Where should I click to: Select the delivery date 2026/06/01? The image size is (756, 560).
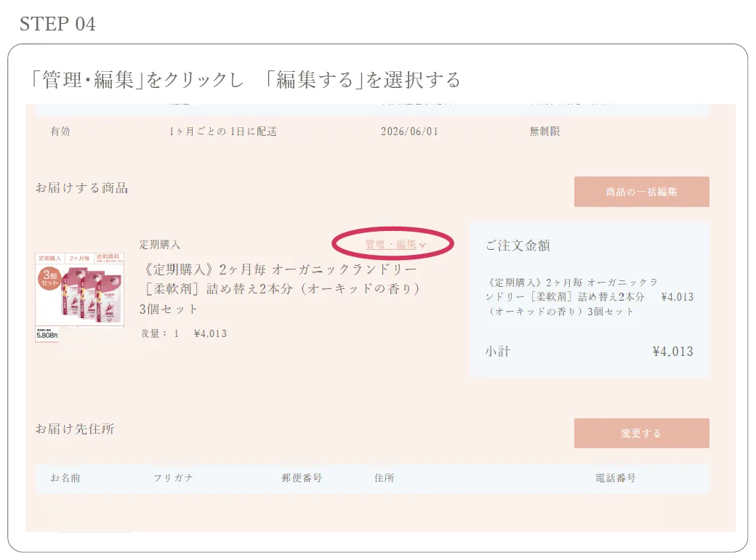coord(409,131)
